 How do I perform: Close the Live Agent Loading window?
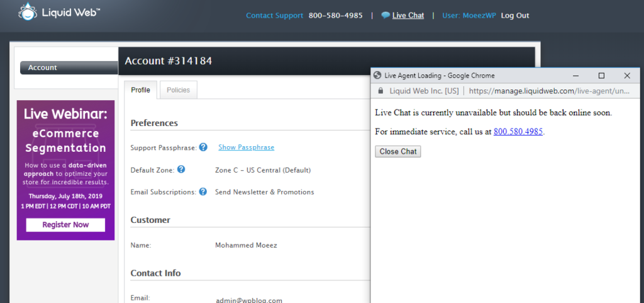627,76
